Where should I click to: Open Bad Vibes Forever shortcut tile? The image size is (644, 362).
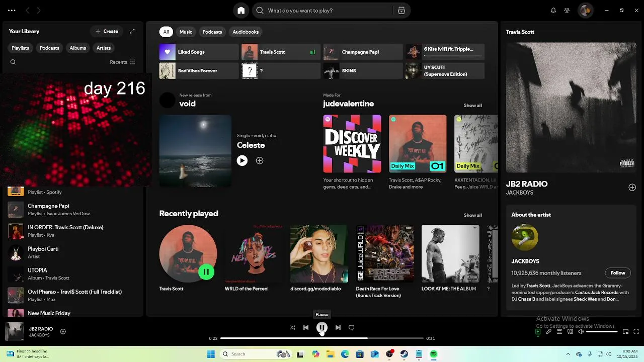[199, 71]
